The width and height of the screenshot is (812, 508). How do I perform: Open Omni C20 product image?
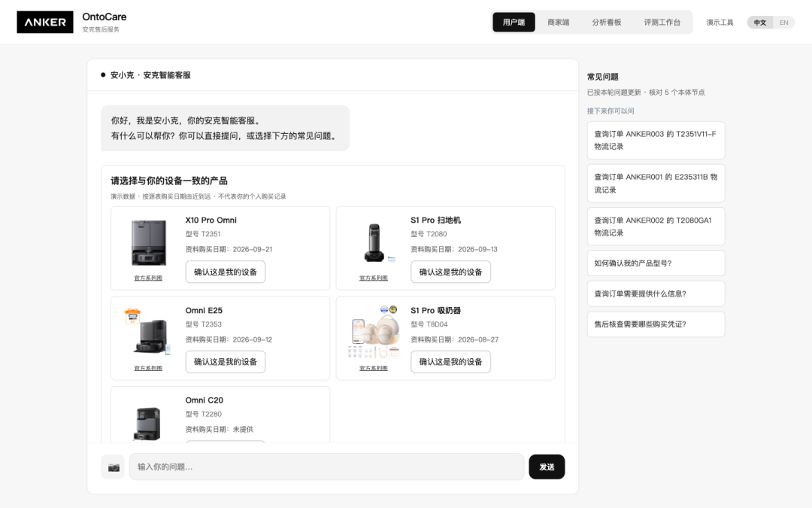tap(149, 424)
